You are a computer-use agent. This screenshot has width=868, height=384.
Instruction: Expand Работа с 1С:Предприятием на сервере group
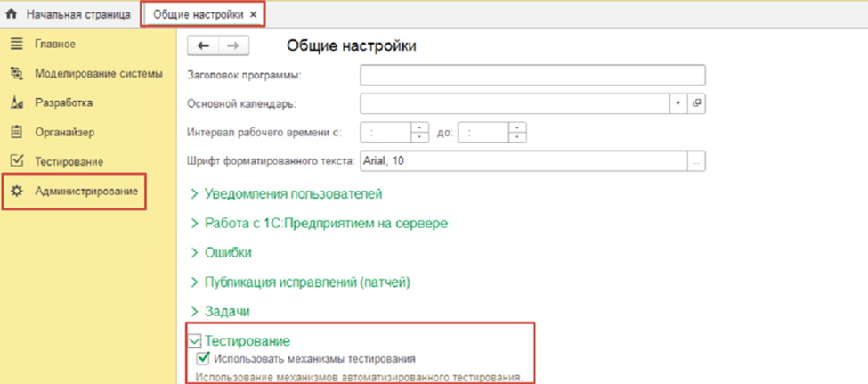[325, 223]
